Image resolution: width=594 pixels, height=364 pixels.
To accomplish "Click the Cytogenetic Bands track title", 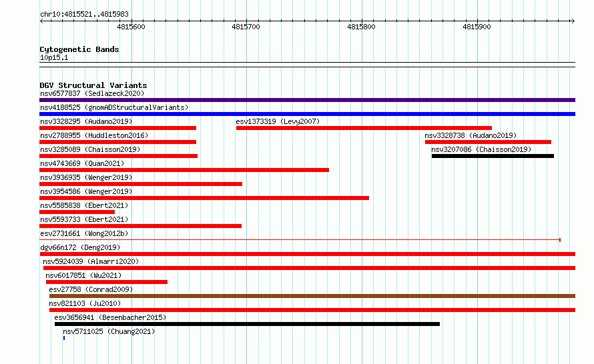I will (79, 49).
